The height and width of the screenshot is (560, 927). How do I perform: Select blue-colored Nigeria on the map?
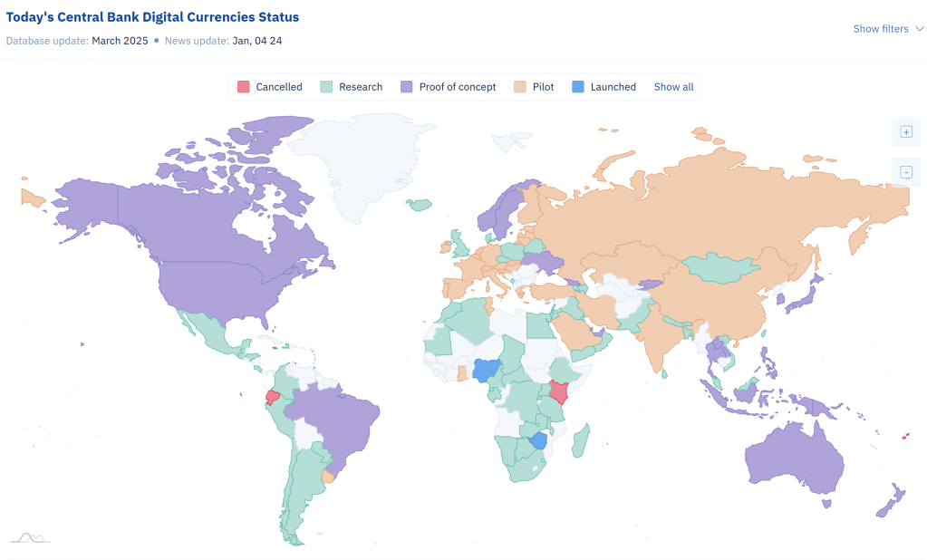click(487, 370)
